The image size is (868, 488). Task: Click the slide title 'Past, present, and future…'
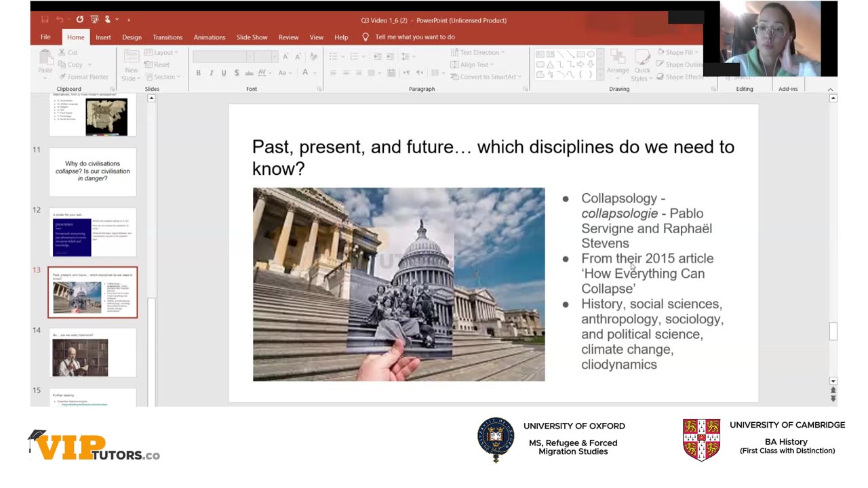point(493,157)
